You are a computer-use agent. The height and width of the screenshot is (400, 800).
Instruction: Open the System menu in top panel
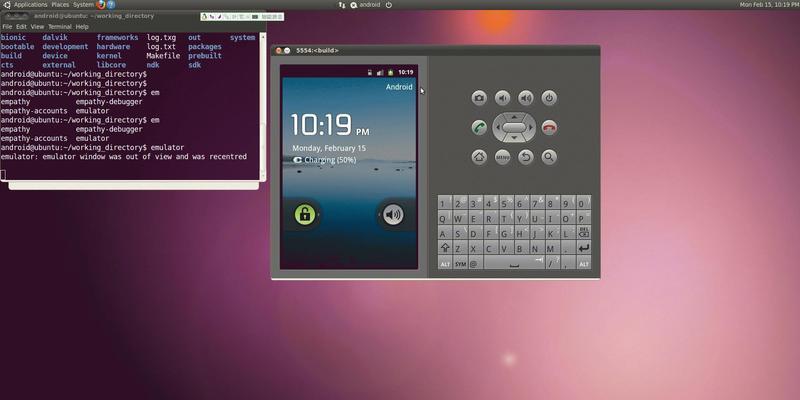[x=83, y=5]
